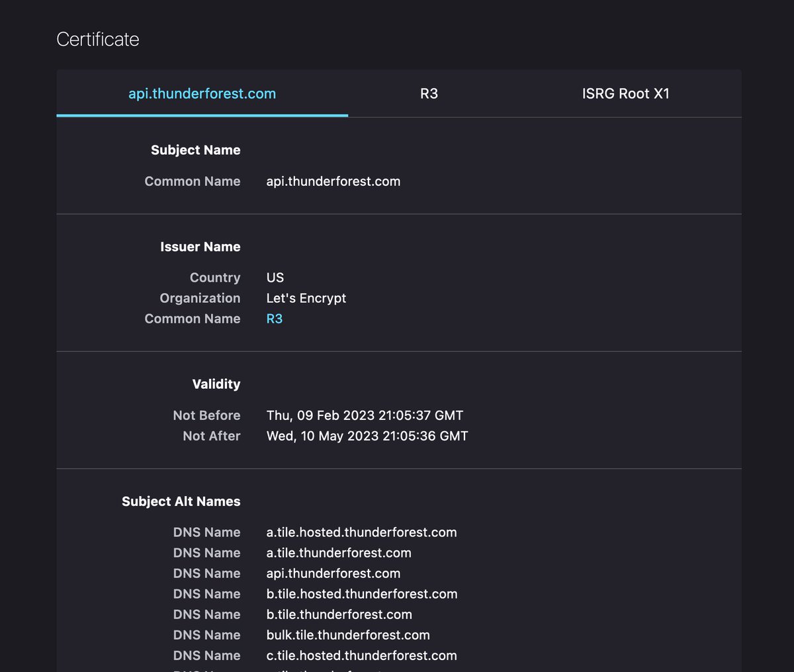The width and height of the screenshot is (794, 672).
Task: Click the Certificate page heading
Action: [x=98, y=39]
